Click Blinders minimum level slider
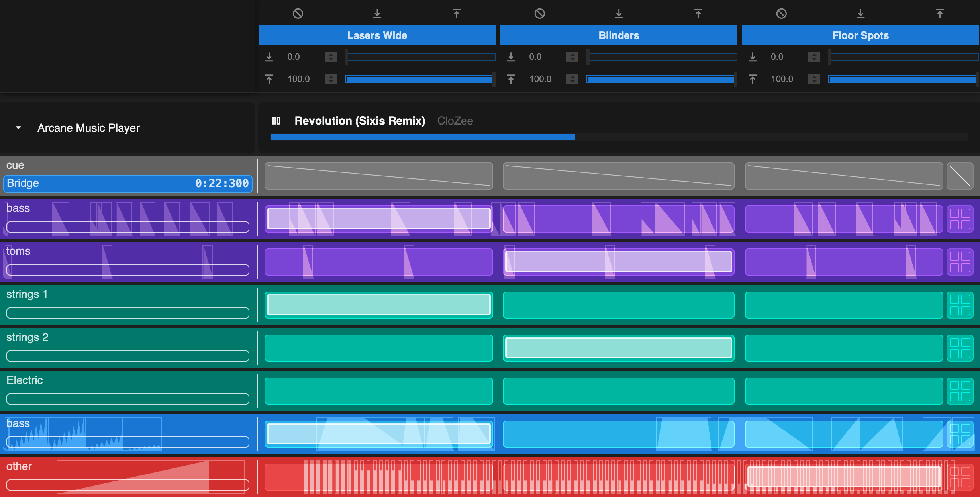Screen dimensions: 980x497 662,57
